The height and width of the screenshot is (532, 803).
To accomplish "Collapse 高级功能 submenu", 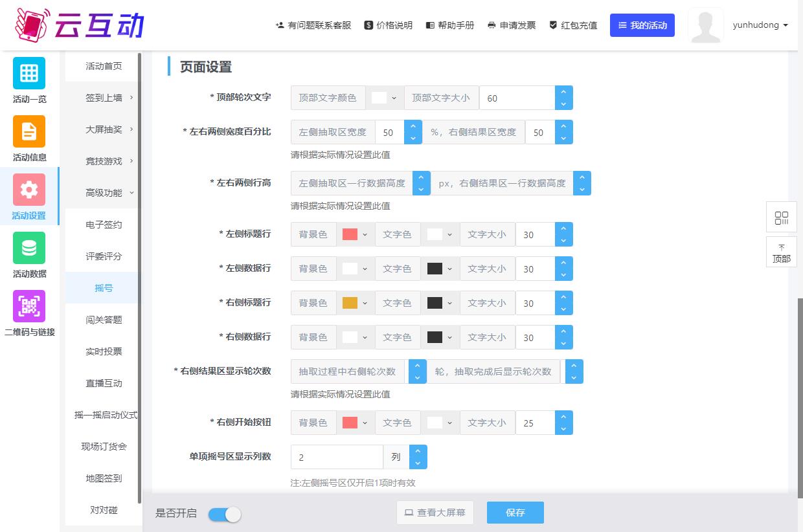I will [x=104, y=193].
